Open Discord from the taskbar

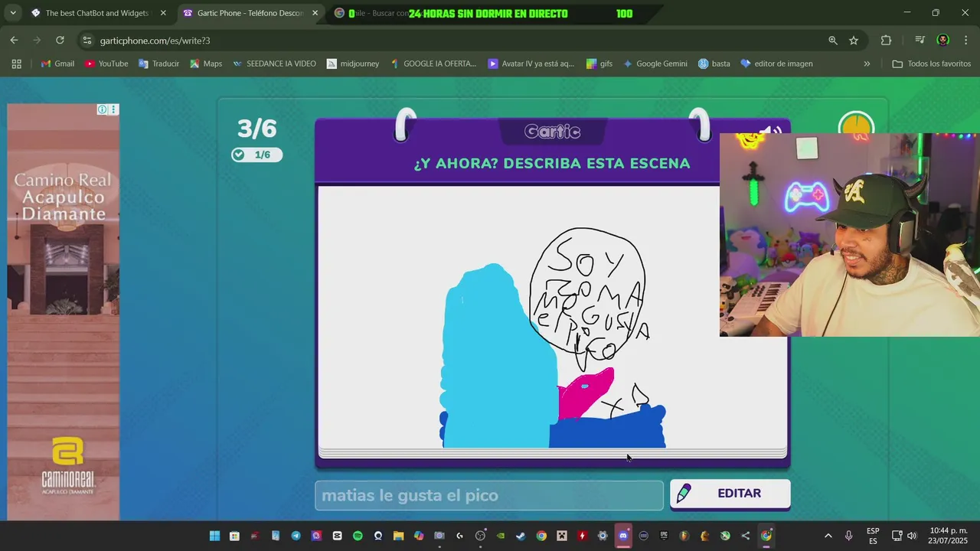click(622, 536)
